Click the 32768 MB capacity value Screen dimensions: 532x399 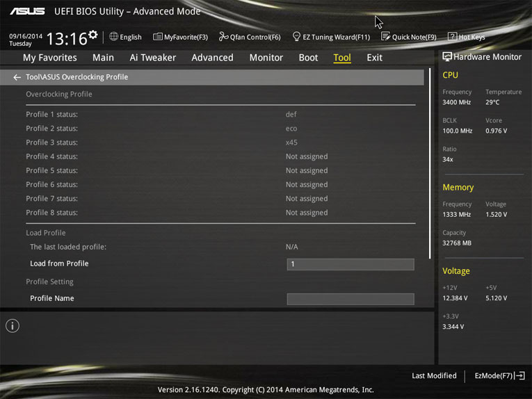(457, 243)
